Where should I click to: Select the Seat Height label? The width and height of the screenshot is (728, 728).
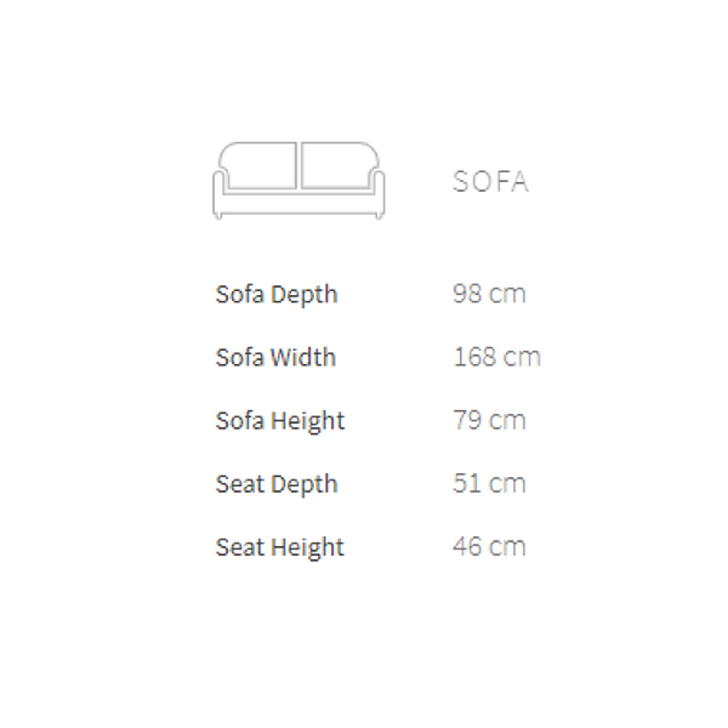pos(280,547)
